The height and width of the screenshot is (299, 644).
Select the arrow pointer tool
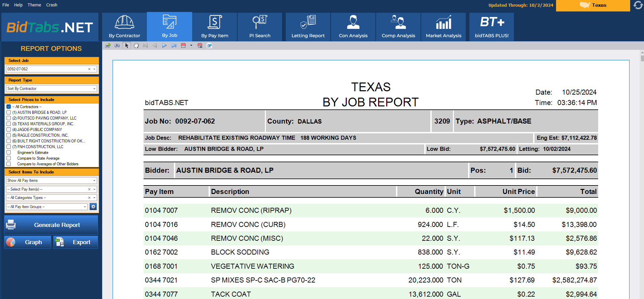click(x=127, y=45)
